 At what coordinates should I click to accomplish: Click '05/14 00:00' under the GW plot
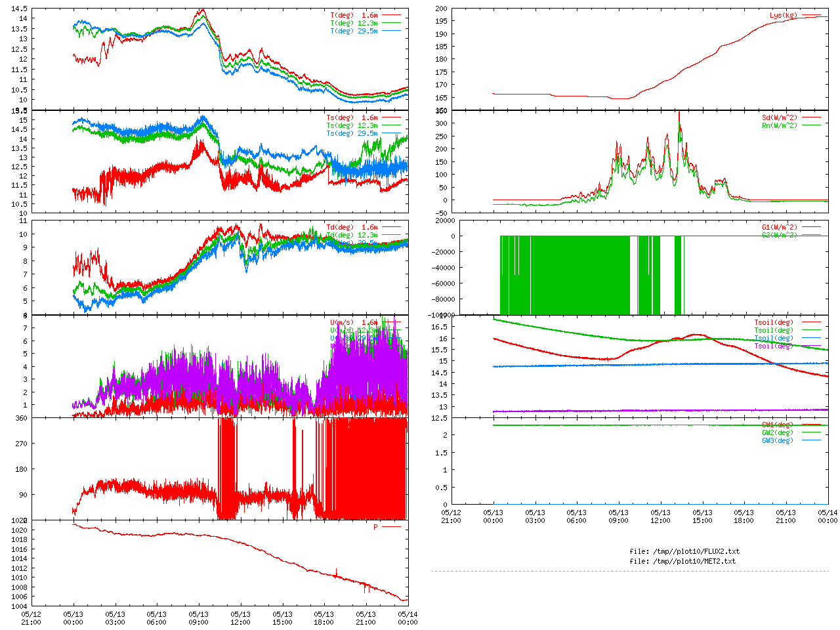pos(828,516)
